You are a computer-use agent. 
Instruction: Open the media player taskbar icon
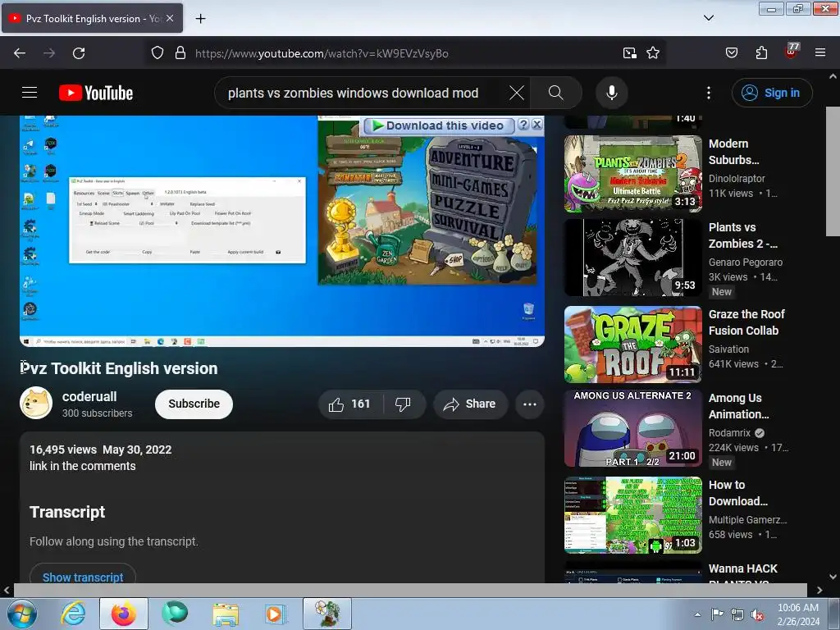click(x=276, y=614)
